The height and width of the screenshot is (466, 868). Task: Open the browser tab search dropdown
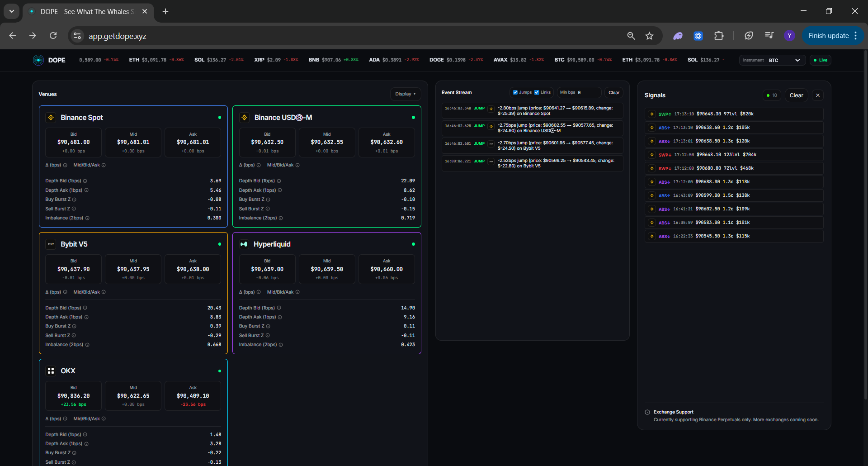pos(12,11)
